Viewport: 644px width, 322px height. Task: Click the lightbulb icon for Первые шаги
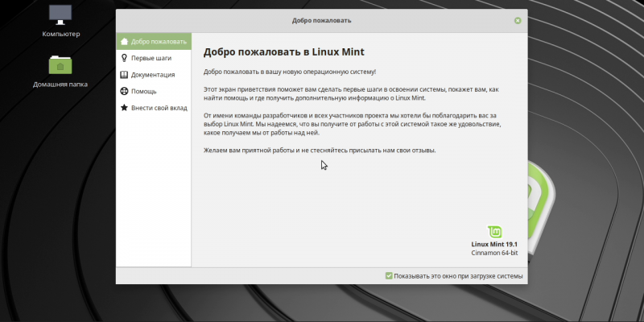point(124,58)
